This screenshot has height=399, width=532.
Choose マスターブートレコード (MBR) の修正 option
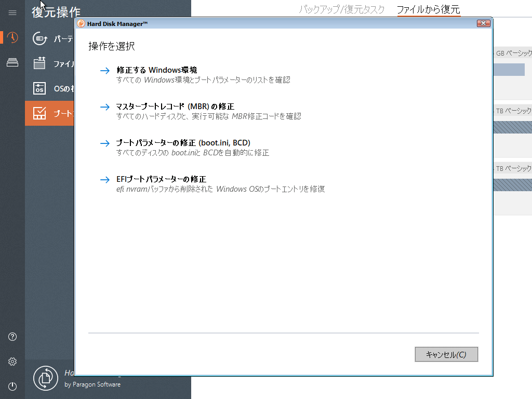[x=175, y=106]
